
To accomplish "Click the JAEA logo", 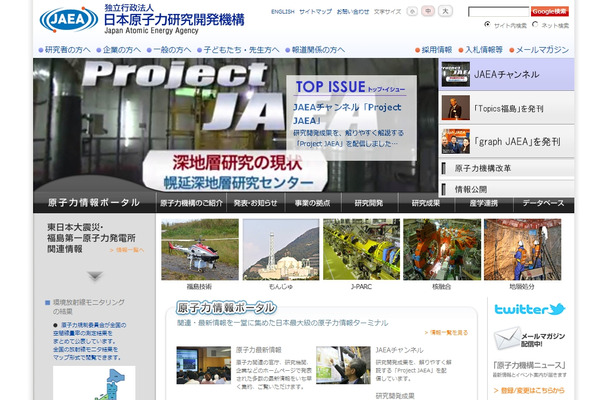I will (x=69, y=19).
